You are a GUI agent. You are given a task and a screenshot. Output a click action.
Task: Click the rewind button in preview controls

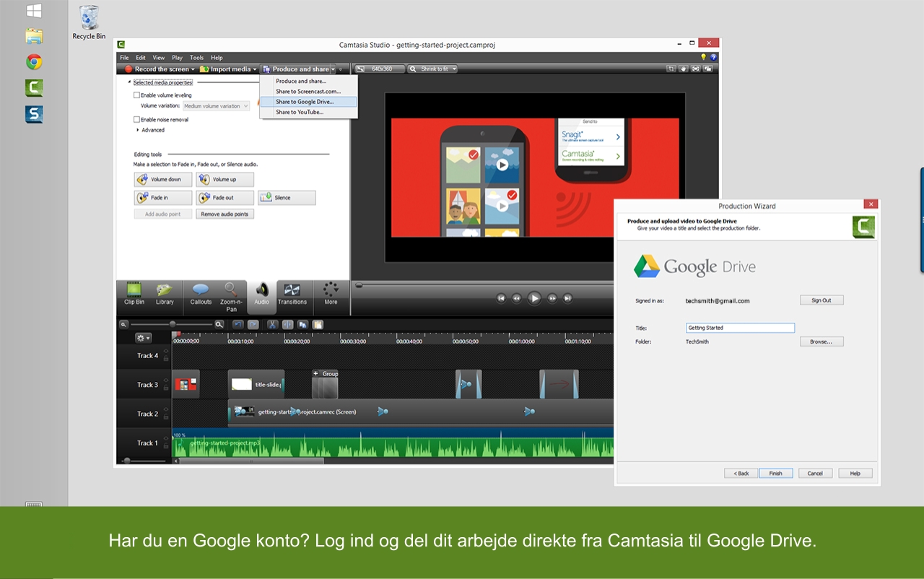517,297
